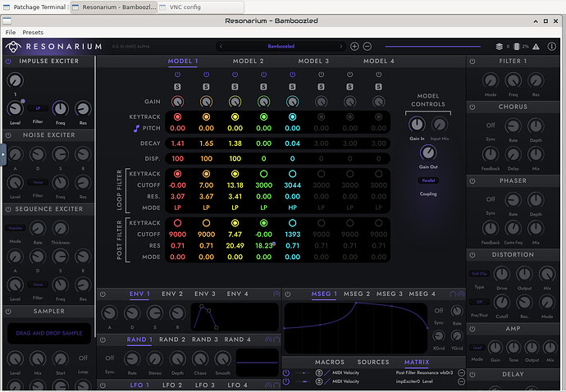The width and height of the screenshot is (566, 392).
Task: Click the next preset arrow in the preset bar
Action: point(340,47)
